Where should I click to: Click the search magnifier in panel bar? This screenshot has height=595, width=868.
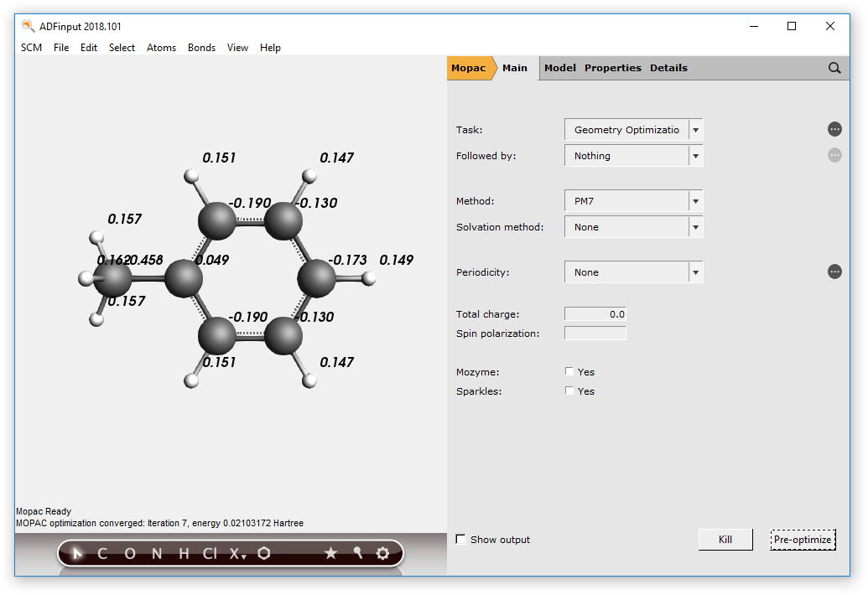pos(834,68)
